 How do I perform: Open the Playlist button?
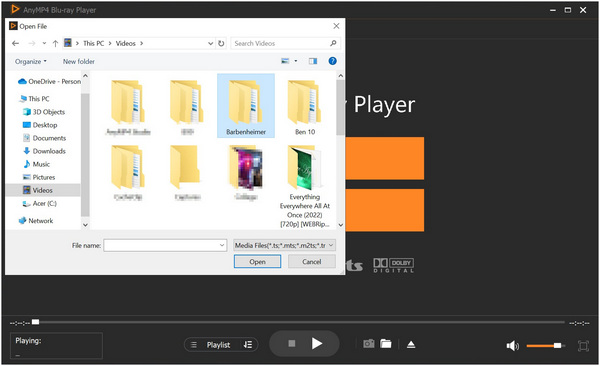pyautogui.click(x=218, y=345)
